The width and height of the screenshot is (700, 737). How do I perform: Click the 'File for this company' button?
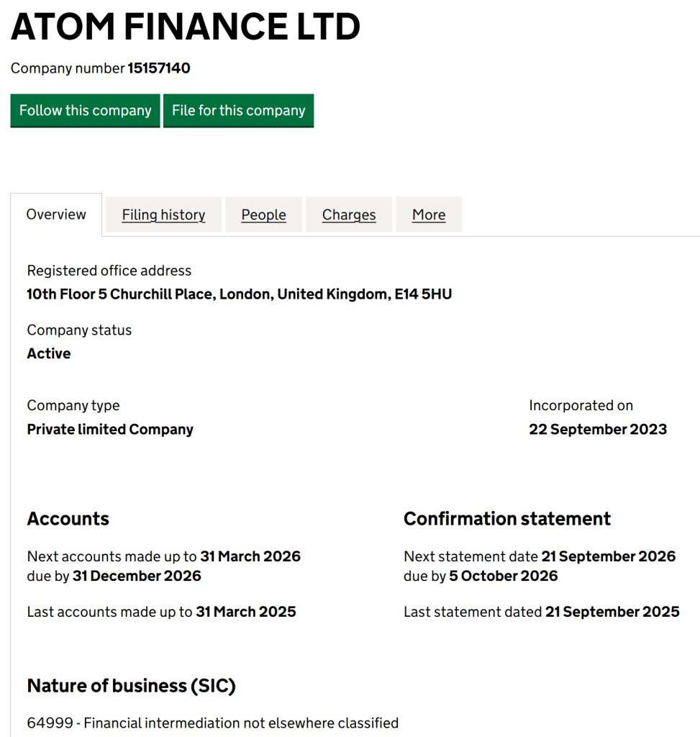tap(239, 110)
